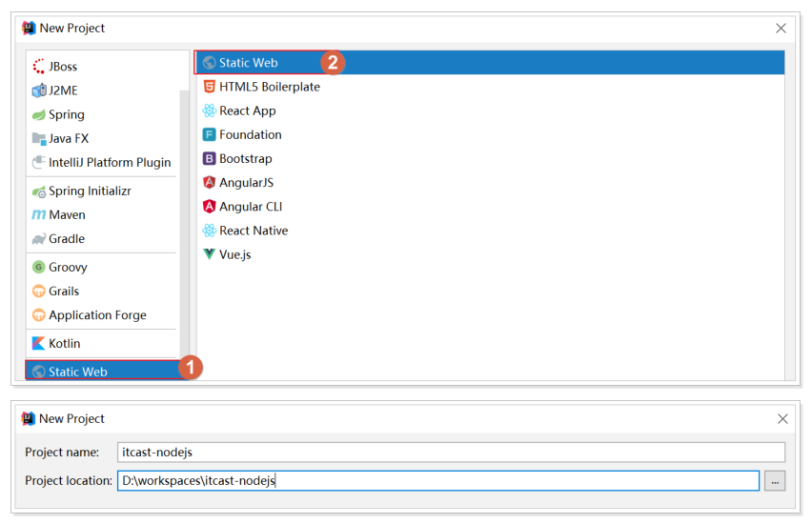This screenshot has width=812, height=524.
Task: Select Angular CLI template
Action: [489, 207]
